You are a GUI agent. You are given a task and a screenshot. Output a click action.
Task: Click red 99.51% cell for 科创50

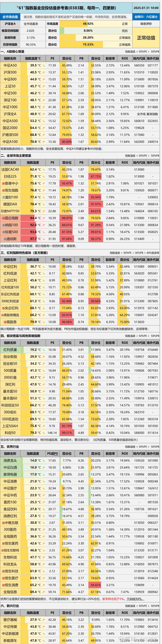click(67, 433)
